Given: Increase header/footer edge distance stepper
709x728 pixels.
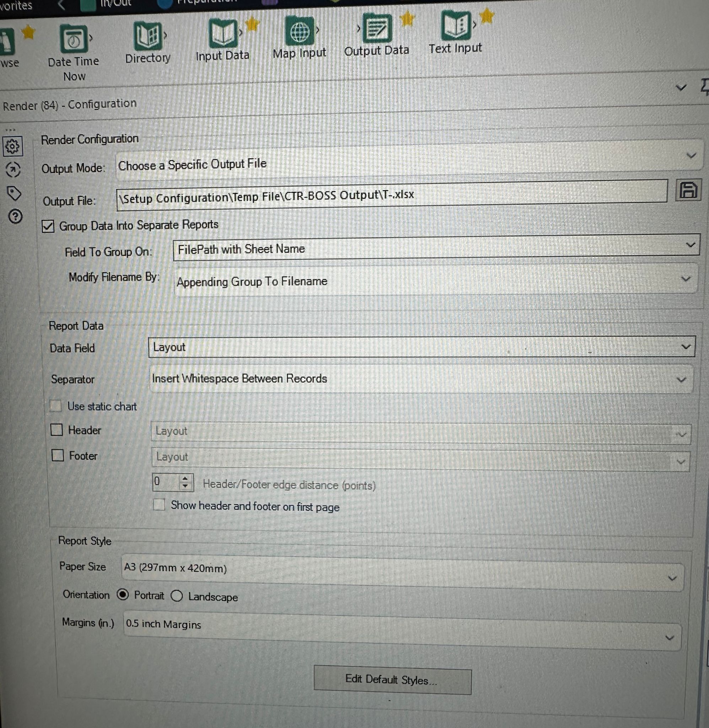Looking at the screenshot, I should point(186,478).
